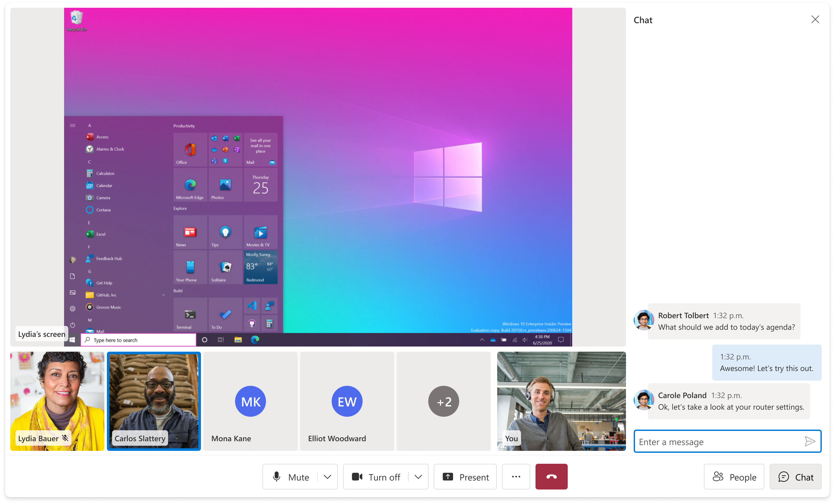Click the red End call button

[x=551, y=477]
